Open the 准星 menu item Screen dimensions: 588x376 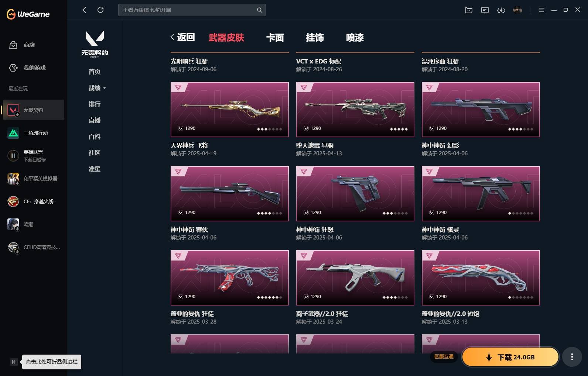(x=95, y=169)
